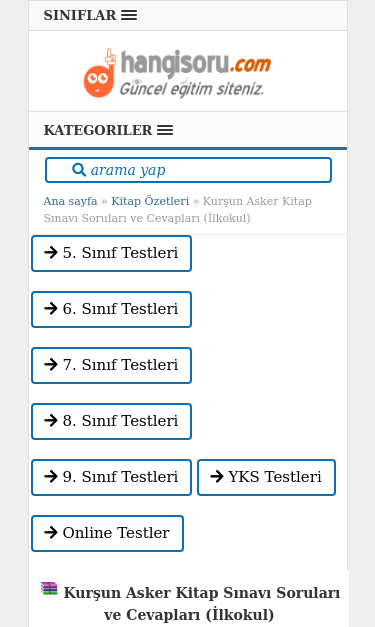Click the arrow icon on Online Testler
This screenshot has width=375, height=627.
pyautogui.click(x=51, y=533)
